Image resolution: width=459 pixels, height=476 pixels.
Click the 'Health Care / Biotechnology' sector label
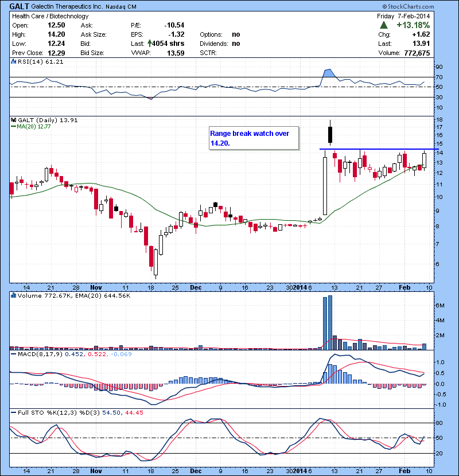tap(50, 16)
